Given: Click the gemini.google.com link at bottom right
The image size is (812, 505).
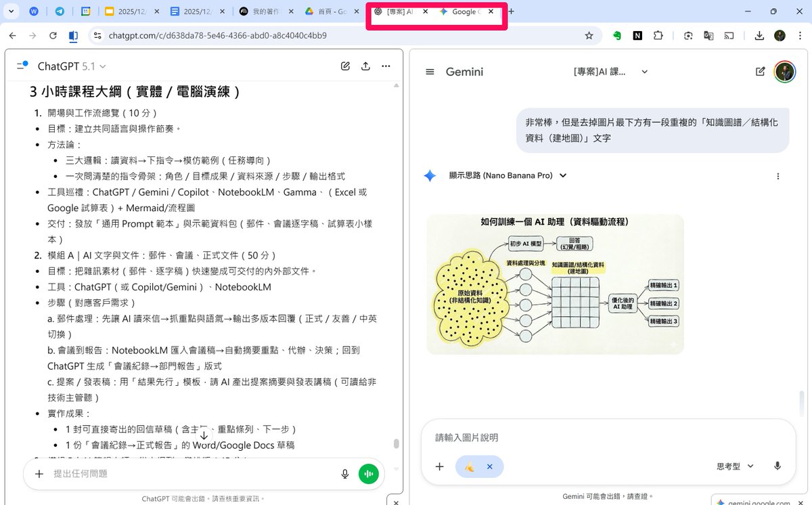Looking at the screenshot, I should pos(759,502).
